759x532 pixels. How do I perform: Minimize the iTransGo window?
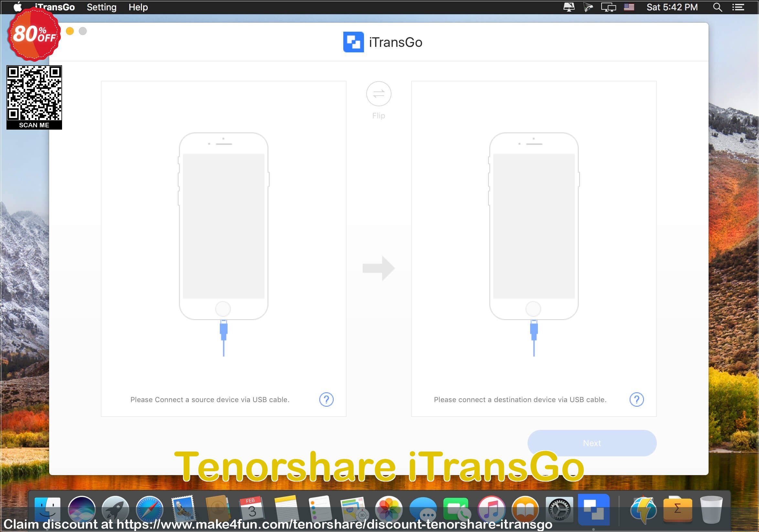(70, 31)
